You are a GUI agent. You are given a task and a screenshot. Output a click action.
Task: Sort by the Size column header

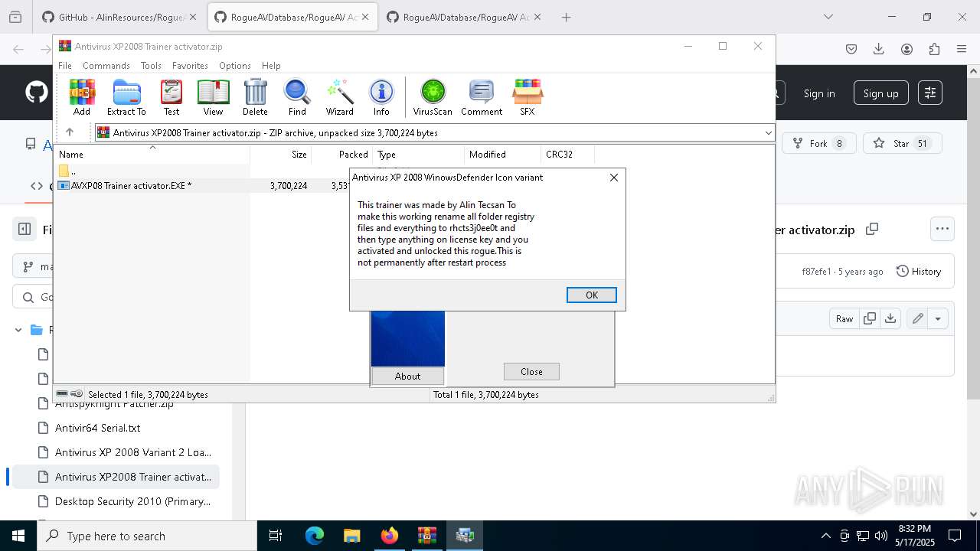point(281,155)
